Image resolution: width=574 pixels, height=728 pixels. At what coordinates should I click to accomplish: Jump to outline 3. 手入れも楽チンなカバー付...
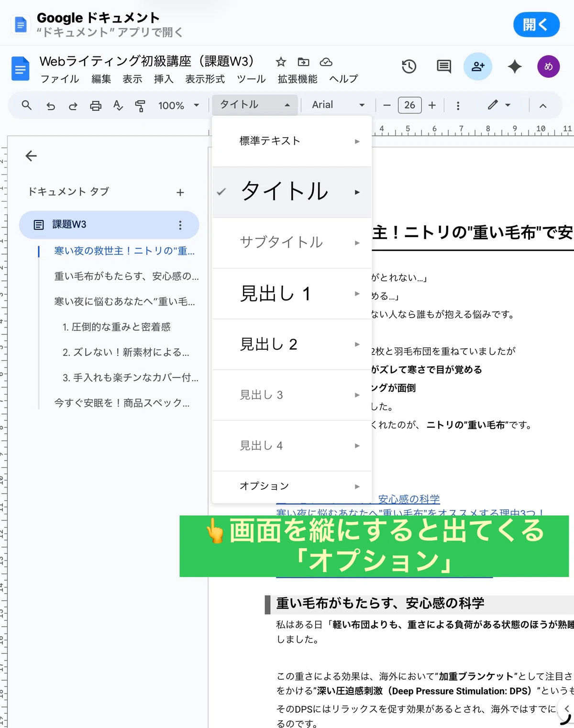click(130, 377)
